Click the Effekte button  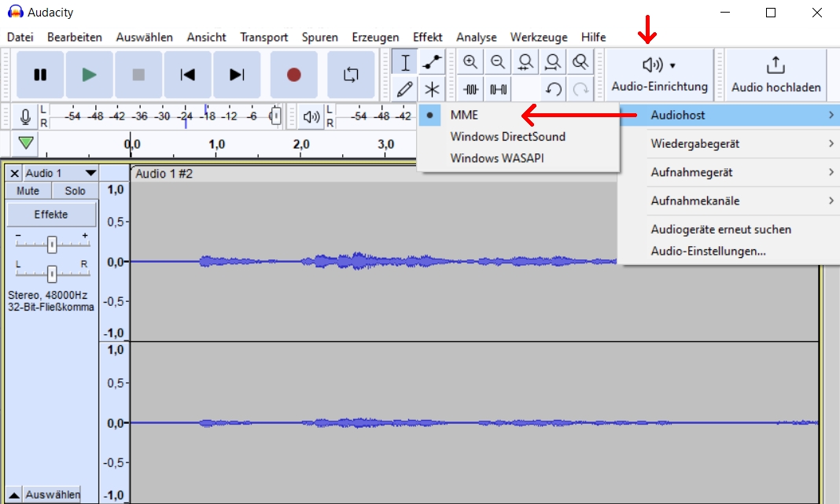click(51, 214)
